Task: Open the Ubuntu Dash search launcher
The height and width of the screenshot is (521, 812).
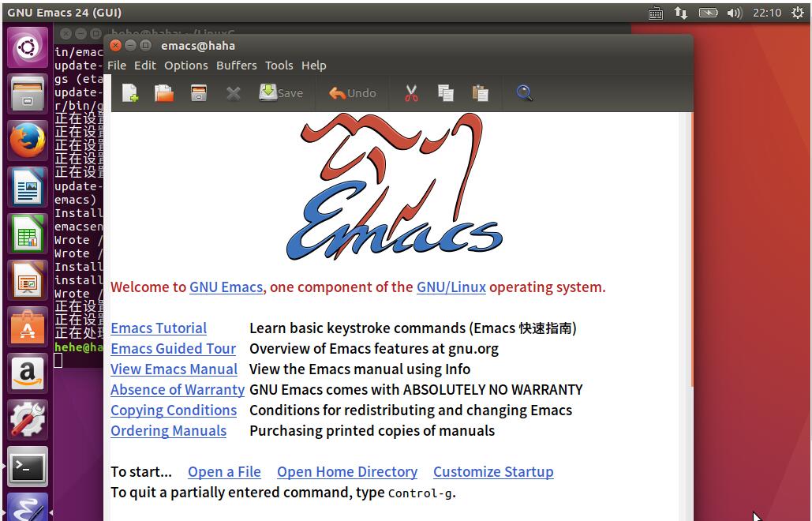Action: [x=28, y=47]
